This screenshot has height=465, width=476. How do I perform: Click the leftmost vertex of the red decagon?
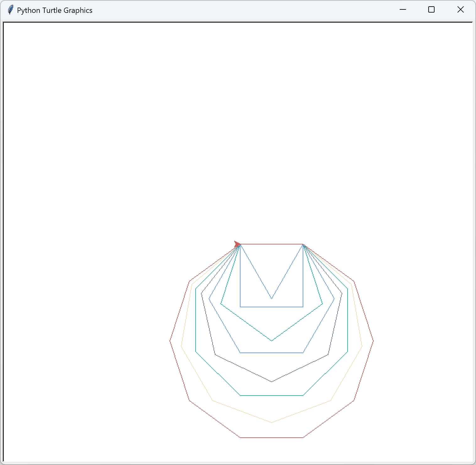tap(170, 341)
